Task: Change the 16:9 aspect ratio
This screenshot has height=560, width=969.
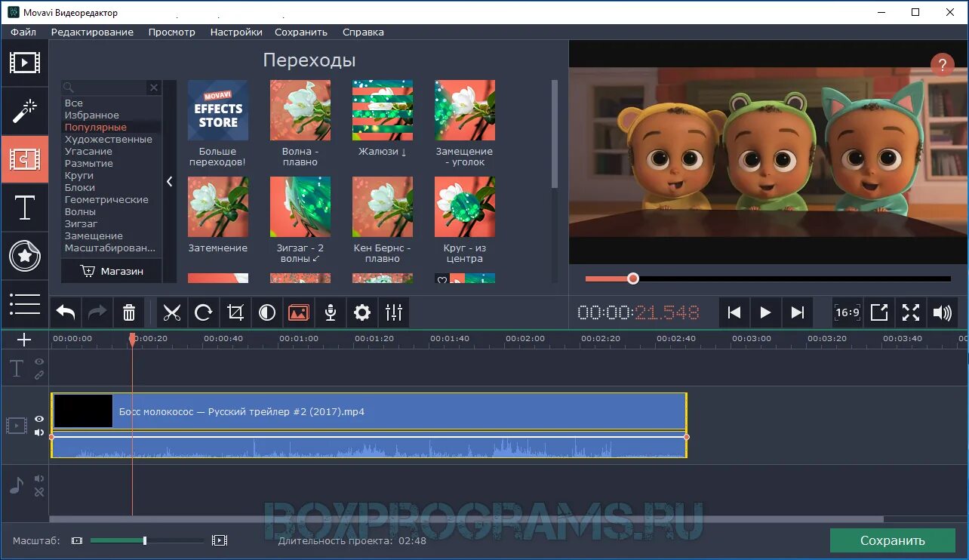Action: tap(847, 312)
